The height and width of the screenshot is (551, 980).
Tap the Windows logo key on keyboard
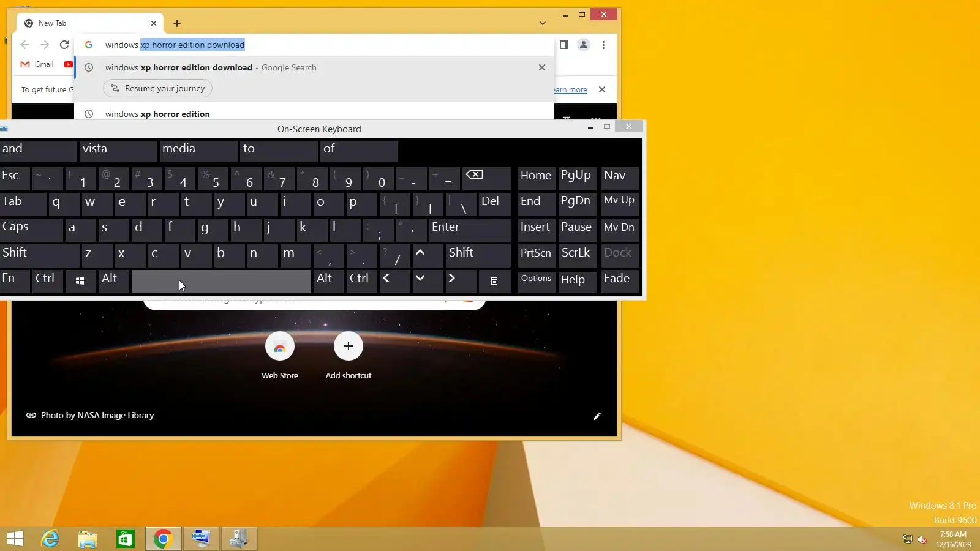pos(80,280)
